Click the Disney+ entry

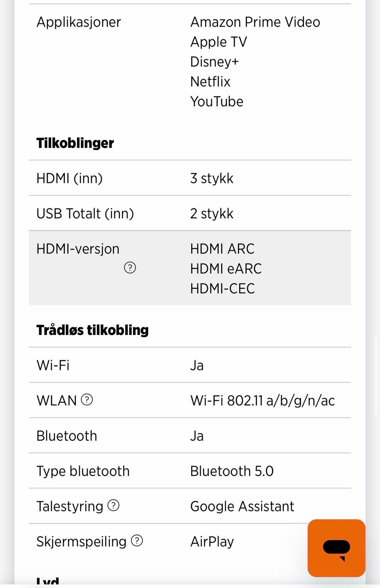pyautogui.click(x=215, y=62)
